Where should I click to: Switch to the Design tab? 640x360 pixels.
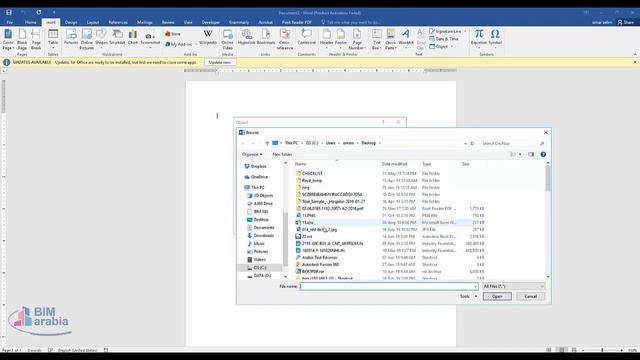(x=71, y=22)
